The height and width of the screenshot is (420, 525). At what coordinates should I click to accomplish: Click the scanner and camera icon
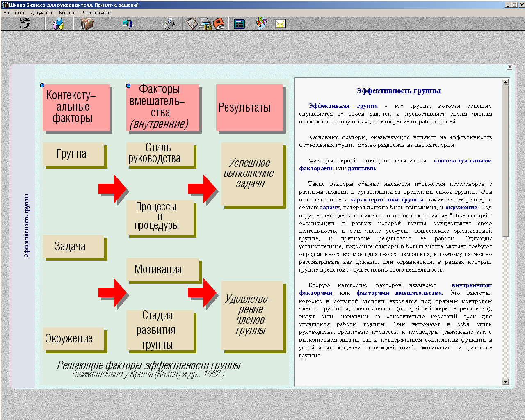pyautogui.click(x=205, y=25)
